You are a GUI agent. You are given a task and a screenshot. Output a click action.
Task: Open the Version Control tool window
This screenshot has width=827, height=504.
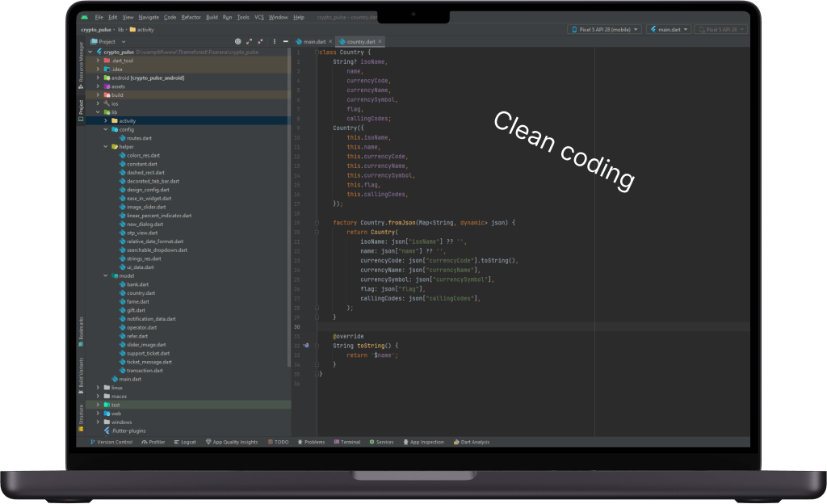[111, 443]
